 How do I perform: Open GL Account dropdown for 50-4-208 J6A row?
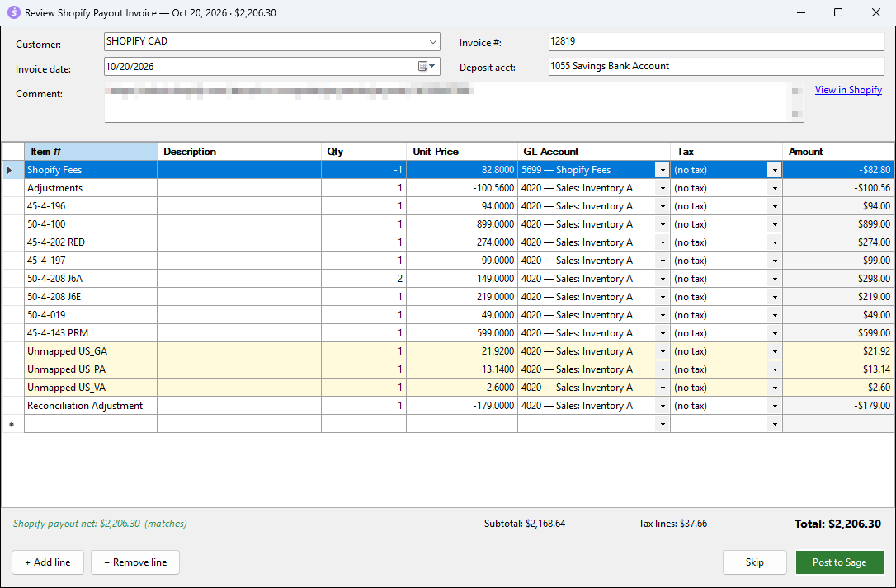point(663,278)
